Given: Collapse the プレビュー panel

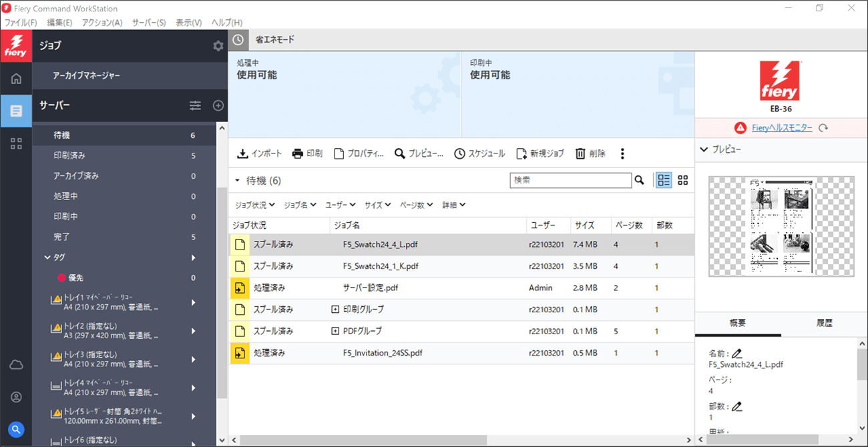Looking at the screenshot, I should pos(704,149).
